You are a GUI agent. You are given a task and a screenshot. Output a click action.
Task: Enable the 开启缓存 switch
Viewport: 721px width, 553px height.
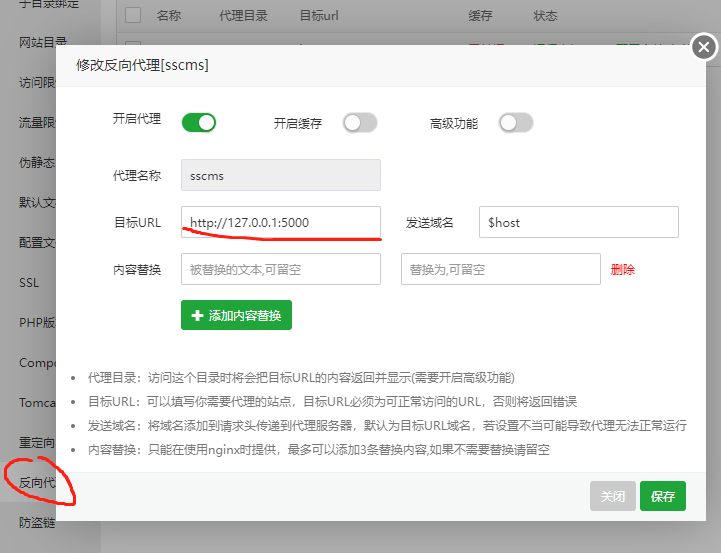tap(360, 123)
